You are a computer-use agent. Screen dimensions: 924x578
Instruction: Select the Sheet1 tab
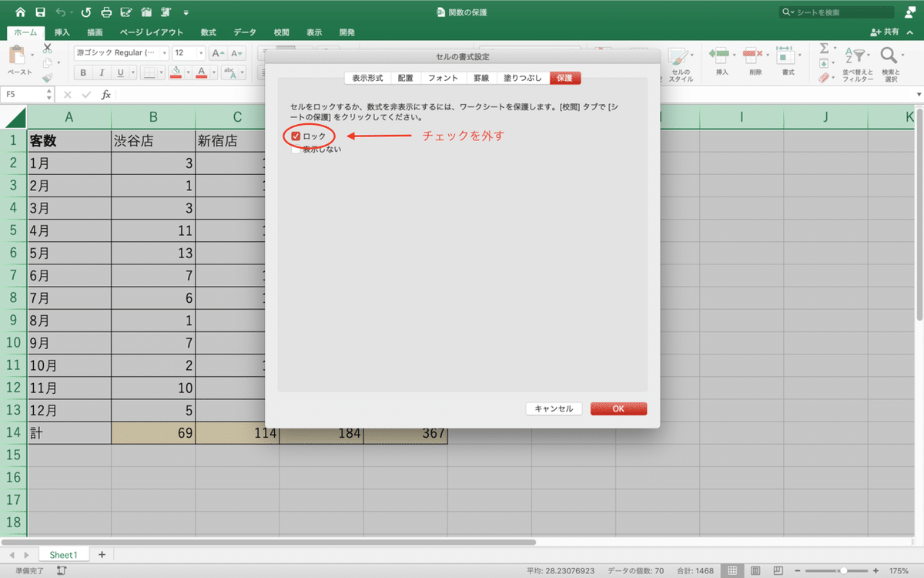(x=64, y=554)
